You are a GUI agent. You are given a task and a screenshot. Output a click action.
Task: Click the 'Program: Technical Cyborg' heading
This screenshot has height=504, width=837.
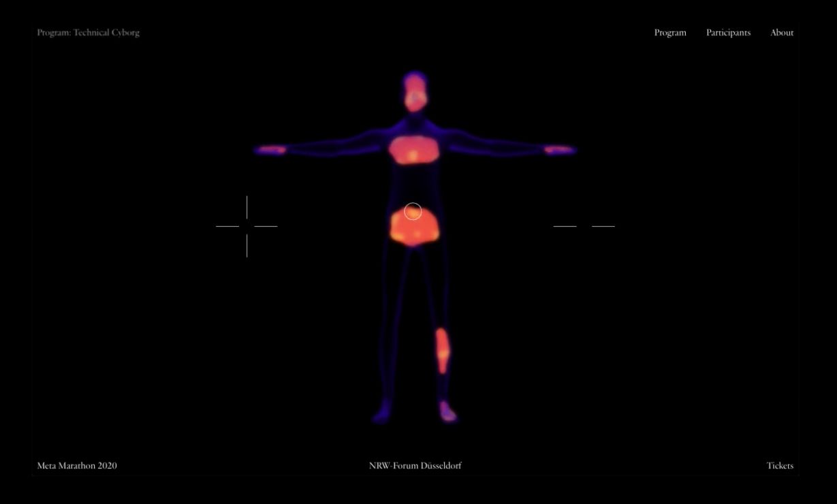pyautogui.click(x=89, y=33)
